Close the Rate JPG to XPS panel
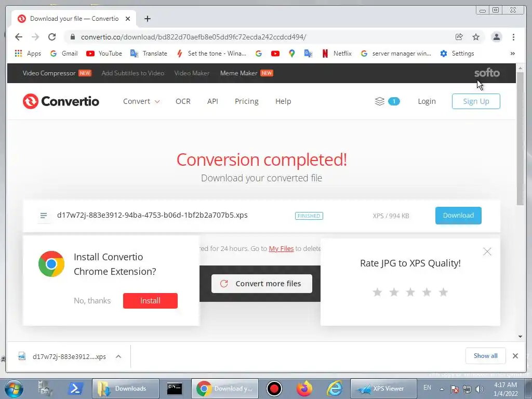Image resolution: width=532 pixels, height=399 pixels. [x=487, y=251]
